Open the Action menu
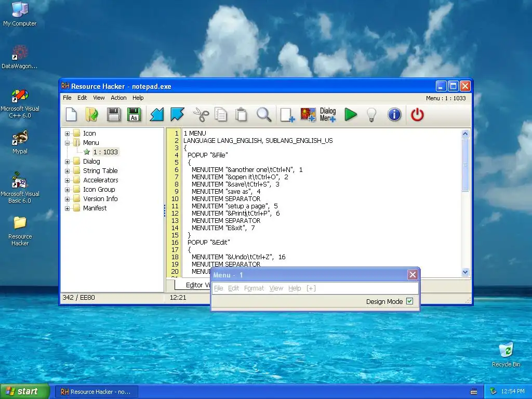Image resolution: width=532 pixels, height=399 pixels. 119,98
